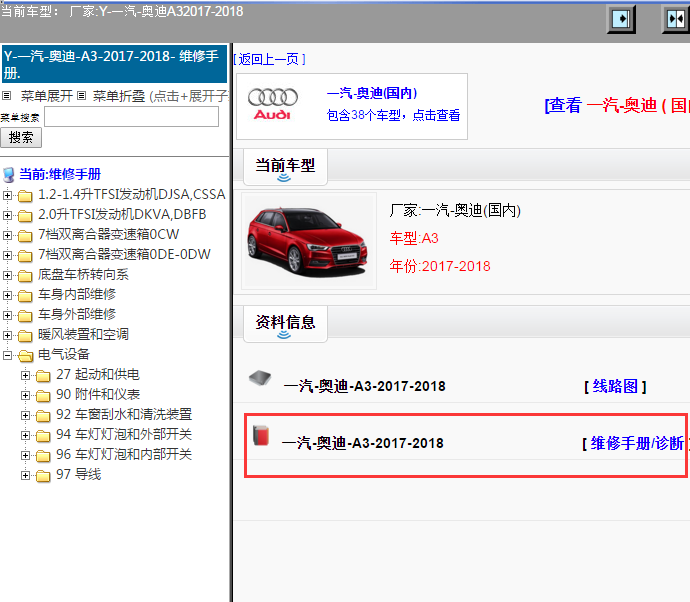Expand the 1.2-1.4升TFSI发动机DJSA,CSSA node

coord(7,195)
